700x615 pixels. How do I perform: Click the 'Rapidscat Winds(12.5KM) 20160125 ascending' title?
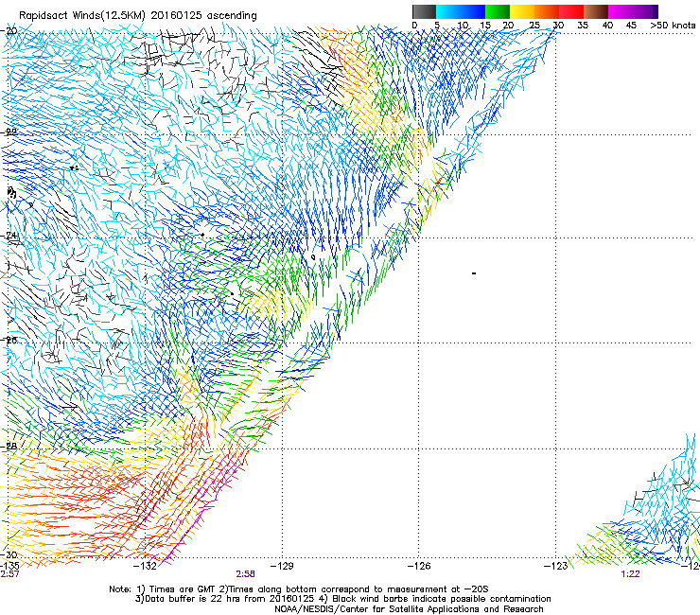coord(138,16)
